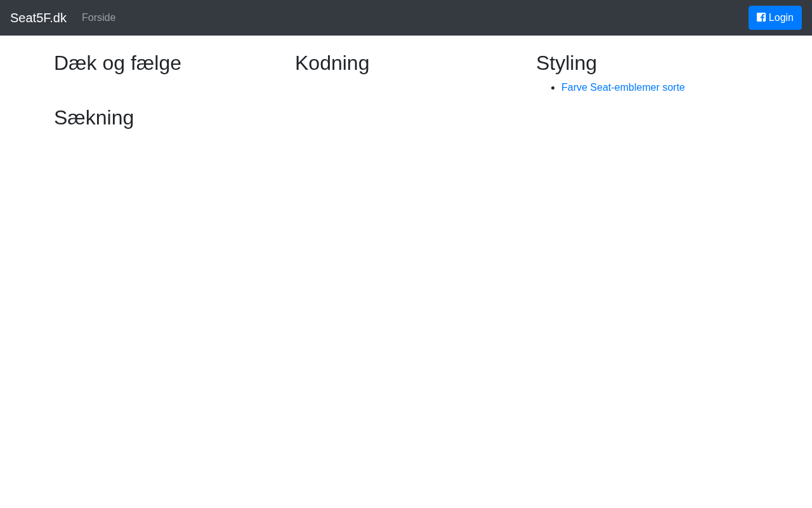Click the Styling section heading

pos(566,63)
